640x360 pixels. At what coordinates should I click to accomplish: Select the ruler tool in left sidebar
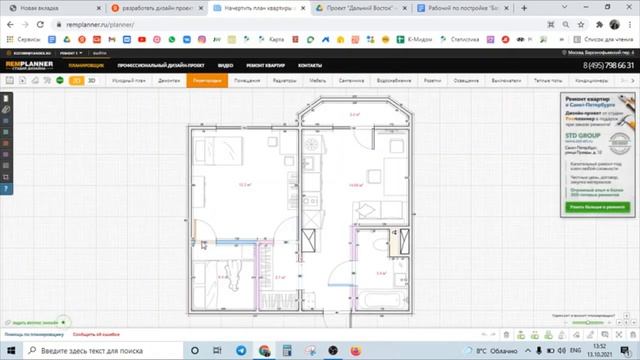[x=6, y=110]
